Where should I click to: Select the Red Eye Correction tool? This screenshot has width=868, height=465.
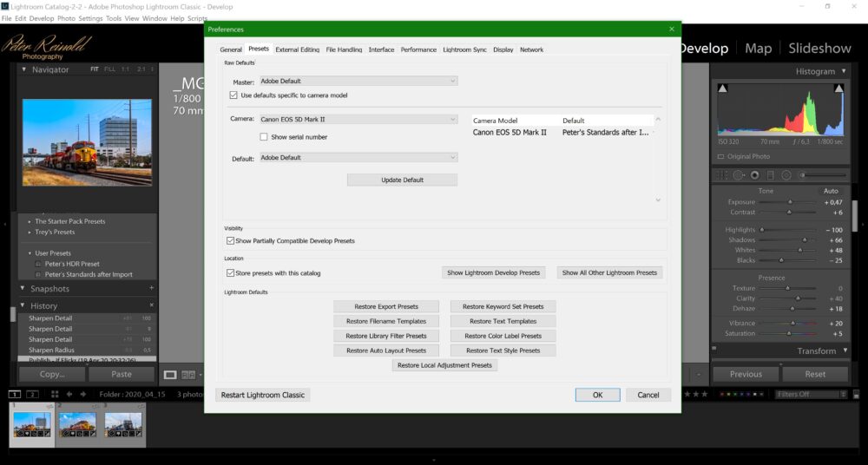[754, 174]
